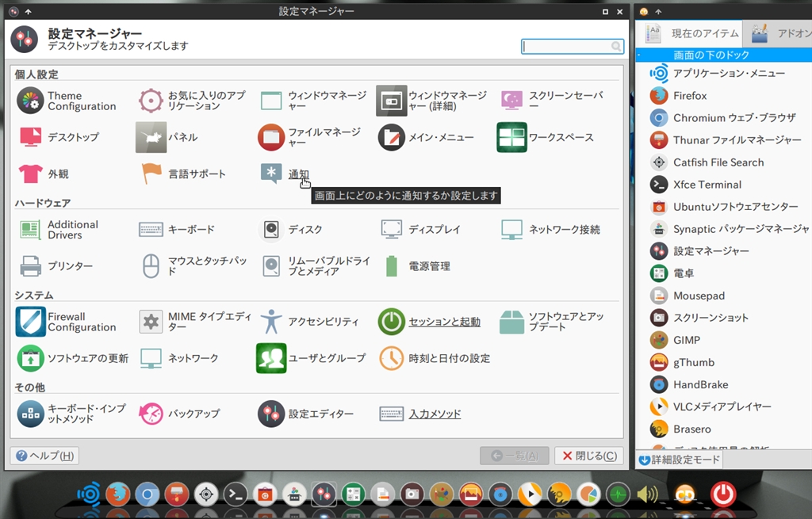This screenshot has width=812, height=519.
Task: Open ワークスペース settings
Action: 546,137
